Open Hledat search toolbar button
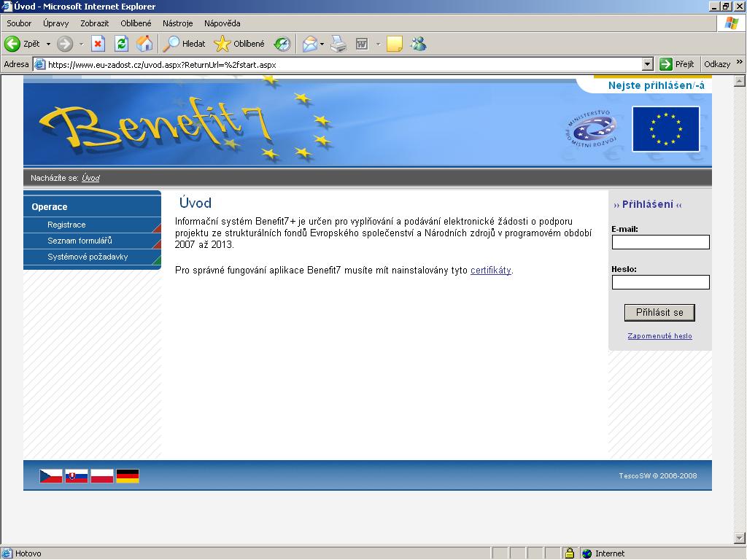This screenshot has height=560, width=747. (185, 44)
